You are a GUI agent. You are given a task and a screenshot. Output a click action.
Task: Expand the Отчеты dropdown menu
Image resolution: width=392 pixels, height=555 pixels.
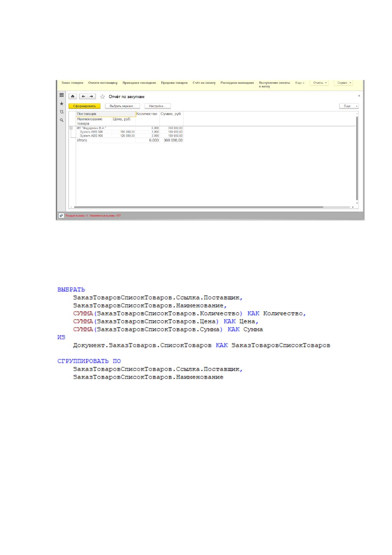[319, 83]
